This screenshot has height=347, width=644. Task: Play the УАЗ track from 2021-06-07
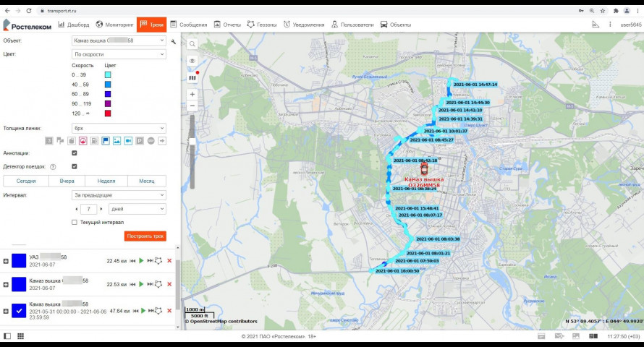141,261
